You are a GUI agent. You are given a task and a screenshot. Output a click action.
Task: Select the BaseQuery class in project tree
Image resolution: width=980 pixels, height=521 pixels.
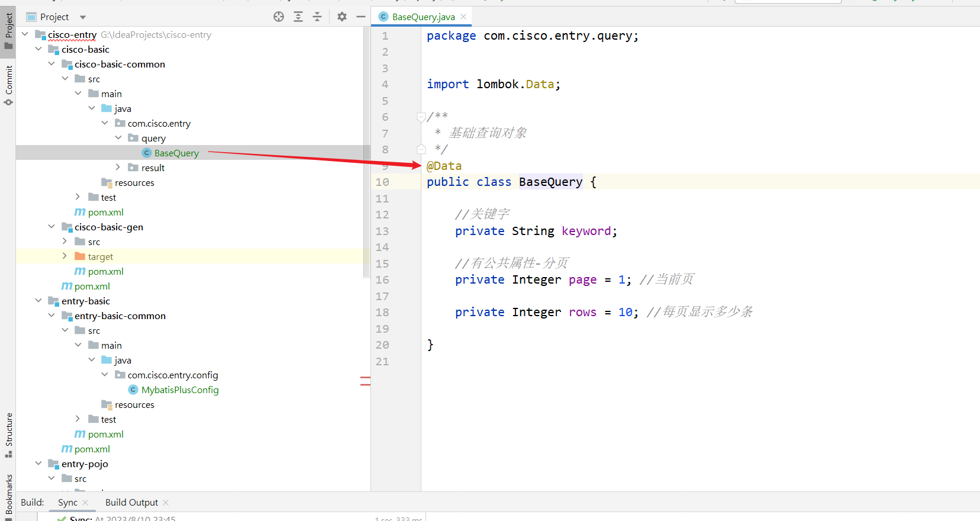tap(176, 153)
